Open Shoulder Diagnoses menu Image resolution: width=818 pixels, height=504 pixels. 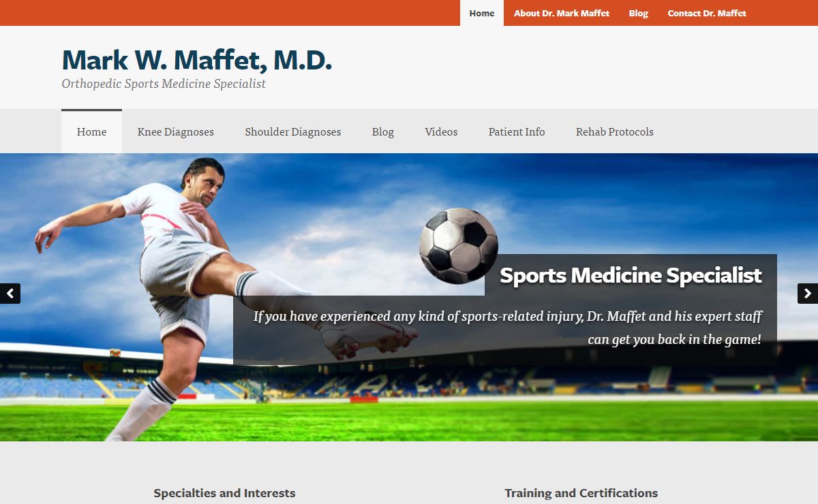point(293,131)
